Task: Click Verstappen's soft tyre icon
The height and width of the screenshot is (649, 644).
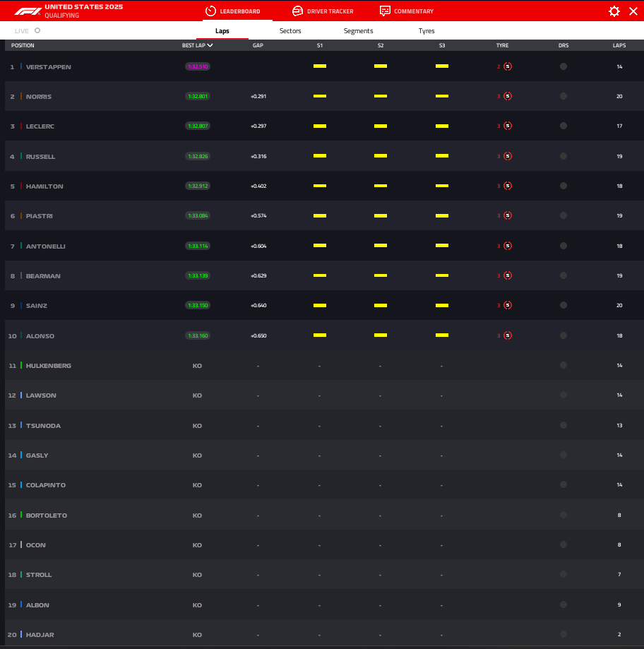Action: (x=508, y=66)
